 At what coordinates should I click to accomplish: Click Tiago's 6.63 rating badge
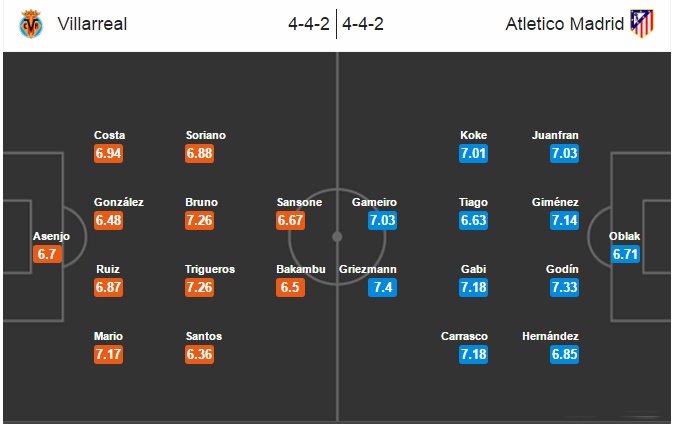click(473, 220)
